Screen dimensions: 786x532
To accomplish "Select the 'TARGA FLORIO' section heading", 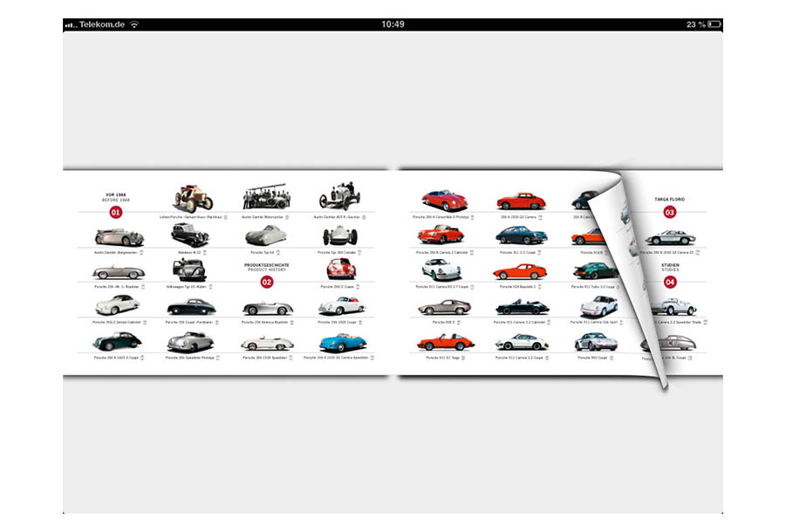I will [x=670, y=199].
